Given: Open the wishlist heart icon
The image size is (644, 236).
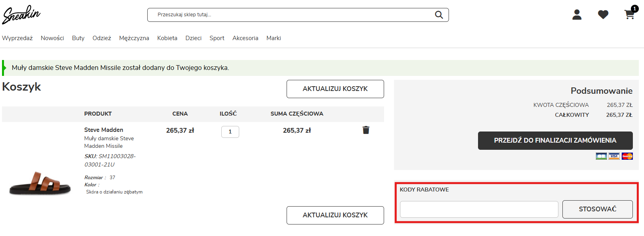Looking at the screenshot, I should (x=603, y=15).
